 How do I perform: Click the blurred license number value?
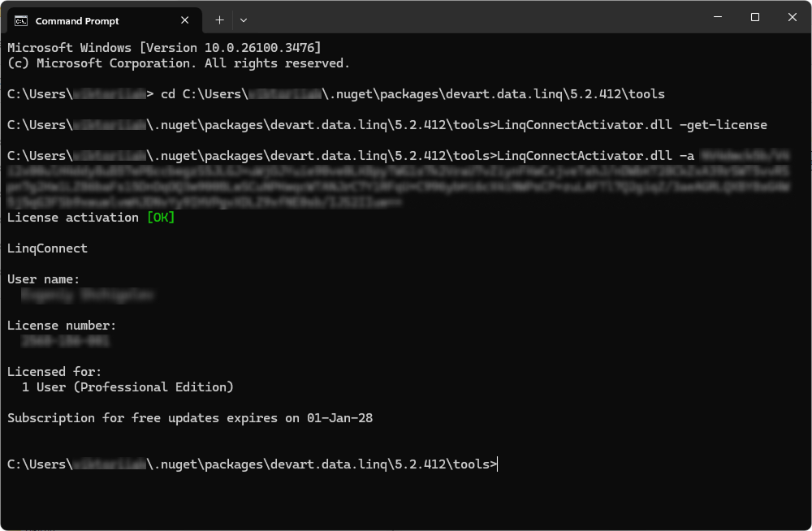pyautogui.click(x=65, y=341)
